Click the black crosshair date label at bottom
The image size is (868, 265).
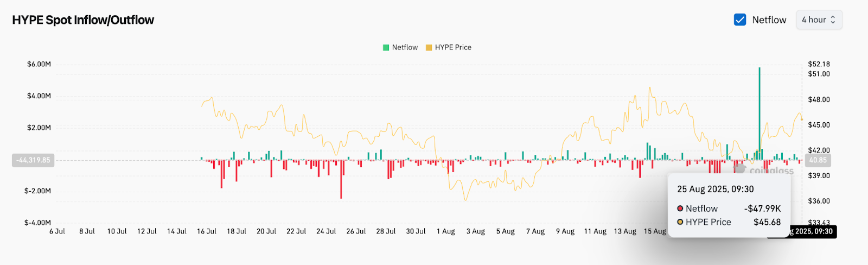[x=808, y=231]
